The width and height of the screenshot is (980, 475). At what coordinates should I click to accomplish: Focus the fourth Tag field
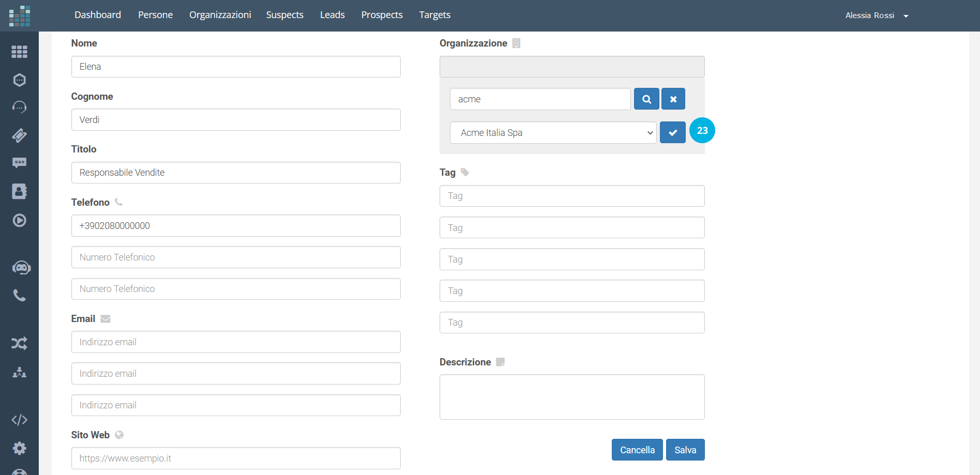pyautogui.click(x=572, y=291)
